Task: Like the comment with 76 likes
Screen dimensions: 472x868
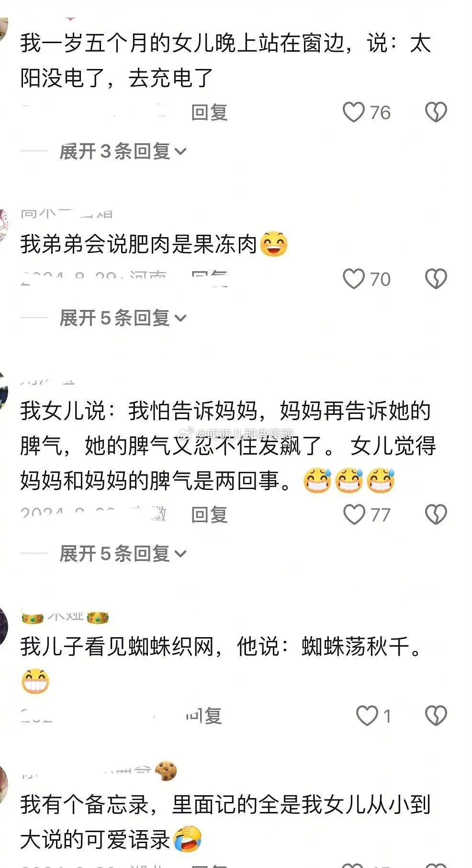Action: point(354,113)
